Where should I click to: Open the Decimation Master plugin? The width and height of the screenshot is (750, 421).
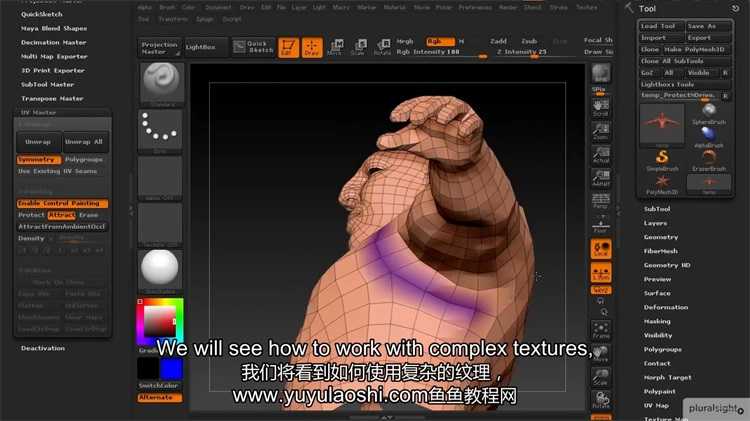(x=54, y=42)
